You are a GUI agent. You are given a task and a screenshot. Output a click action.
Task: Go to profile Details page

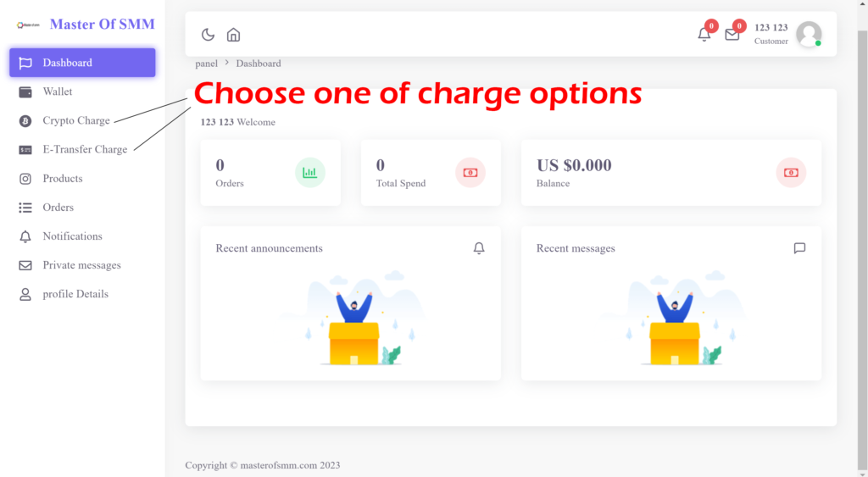tap(75, 294)
